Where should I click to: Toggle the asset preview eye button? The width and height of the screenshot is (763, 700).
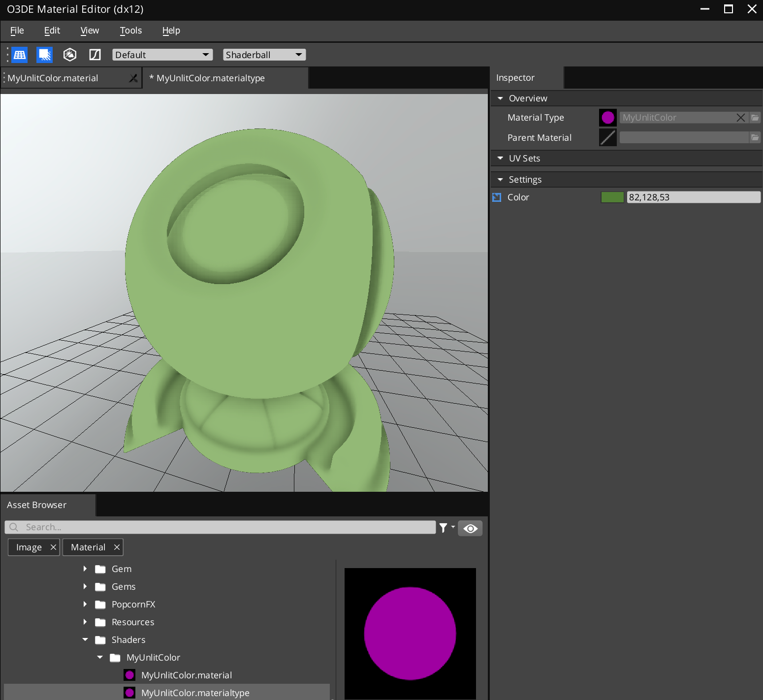470,528
